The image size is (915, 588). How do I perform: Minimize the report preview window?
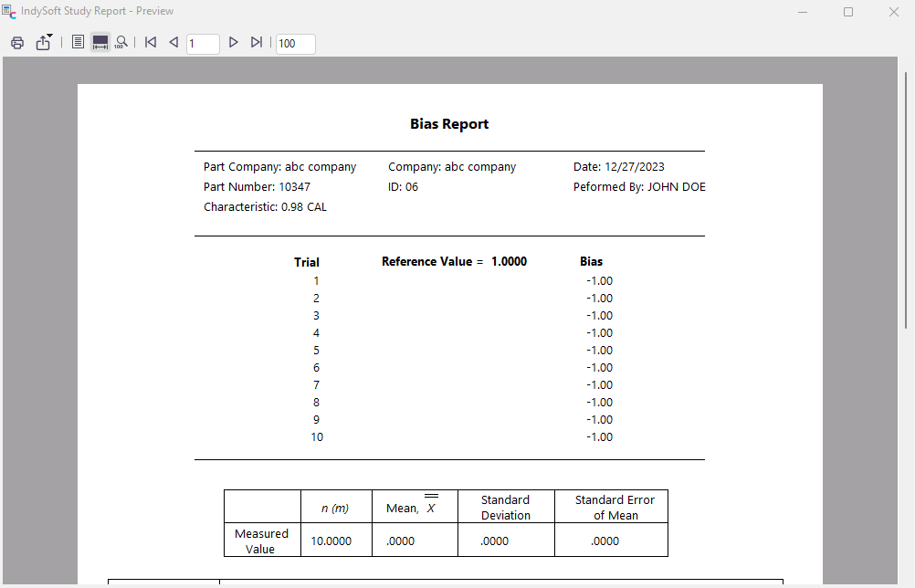[803, 12]
